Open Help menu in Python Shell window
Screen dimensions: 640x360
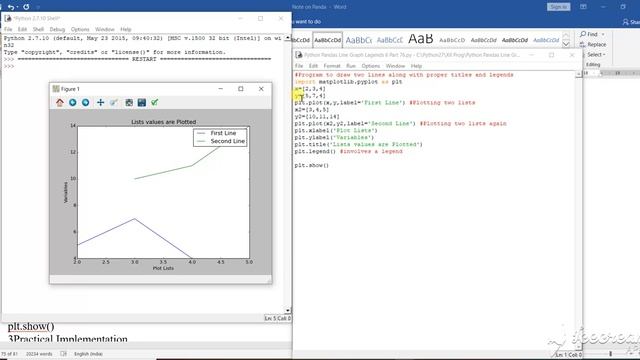126,29
